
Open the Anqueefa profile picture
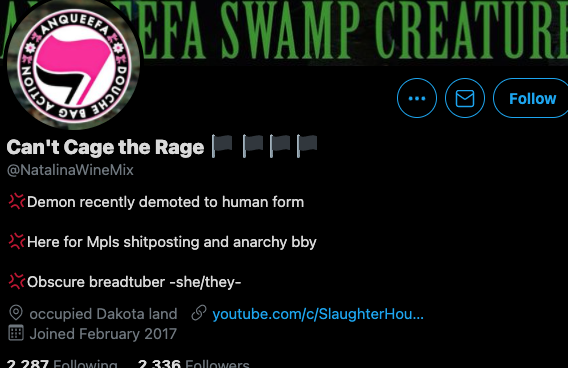pyautogui.click(x=74, y=65)
